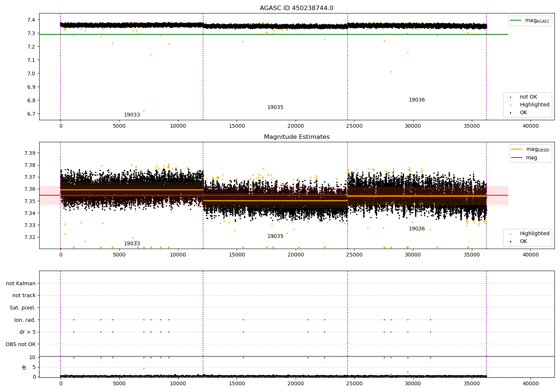This screenshot has height=392, width=560.
Task: Click the plot title 'AGASC ID 450238744.0'
Action: (x=296, y=8)
